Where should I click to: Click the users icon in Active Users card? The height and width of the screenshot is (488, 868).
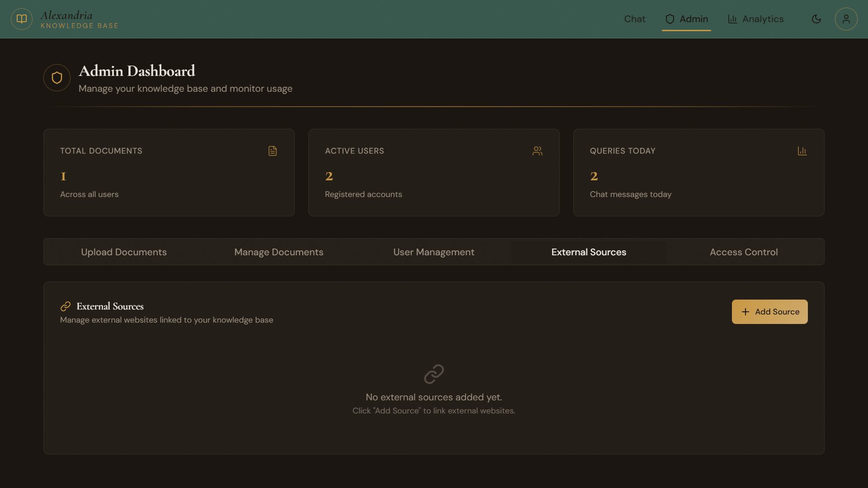point(538,151)
